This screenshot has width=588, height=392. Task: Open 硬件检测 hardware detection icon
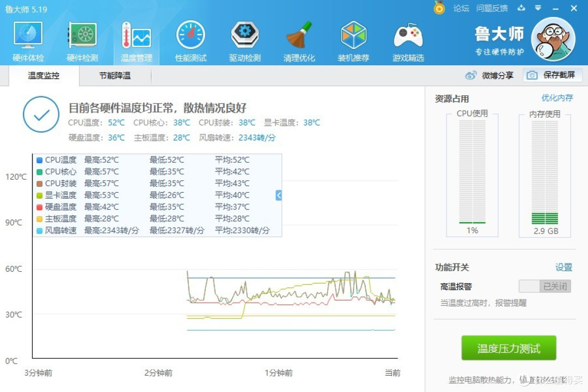[x=82, y=42]
